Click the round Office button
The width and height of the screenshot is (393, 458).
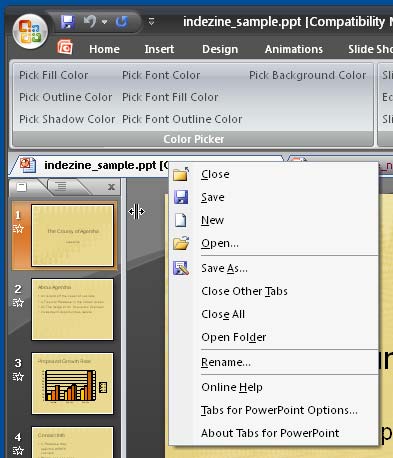click(x=30, y=31)
